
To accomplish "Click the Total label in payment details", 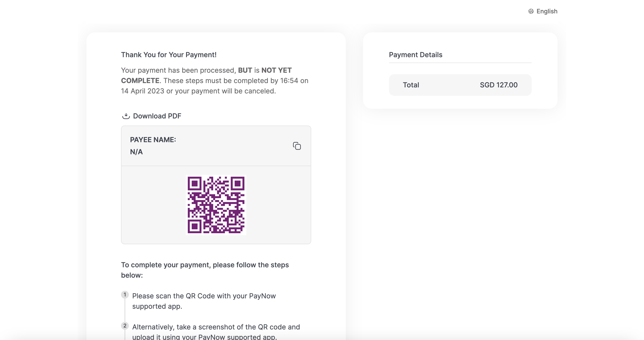I will (x=411, y=85).
